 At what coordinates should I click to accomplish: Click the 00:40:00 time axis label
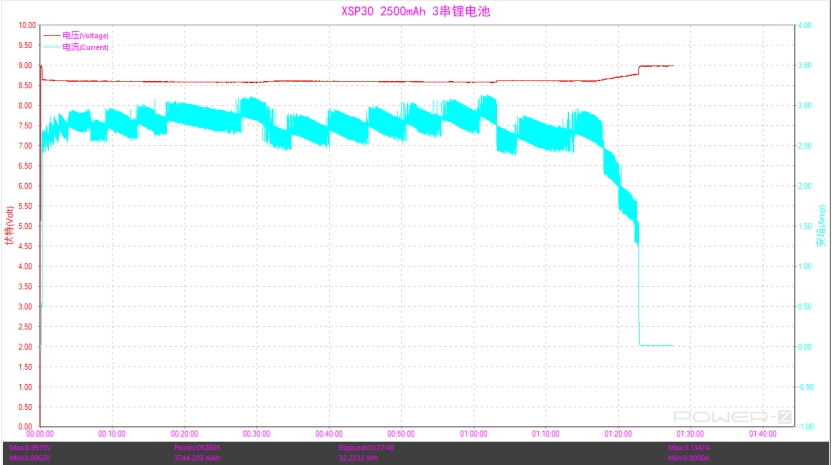click(329, 434)
